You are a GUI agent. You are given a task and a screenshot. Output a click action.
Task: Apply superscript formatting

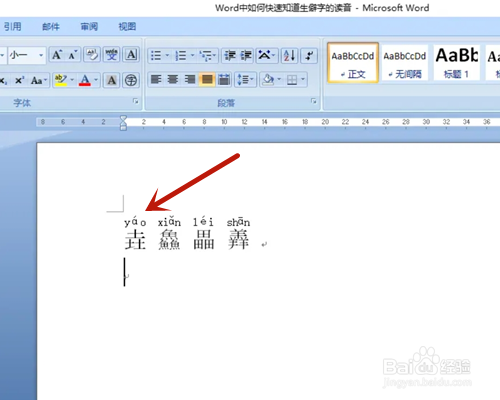click(x=19, y=80)
